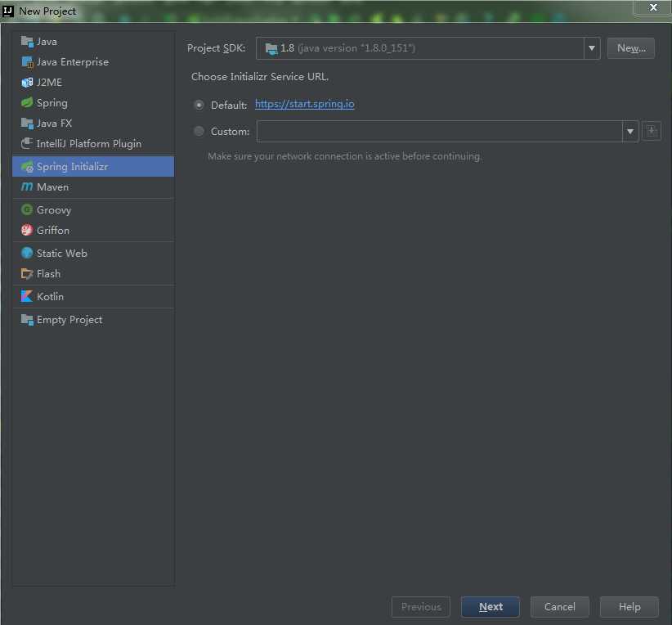The width and height of the screenshot is (672, 625).
Task: Open the Project SDK dropdown arrow
Action: click(591, 48)
